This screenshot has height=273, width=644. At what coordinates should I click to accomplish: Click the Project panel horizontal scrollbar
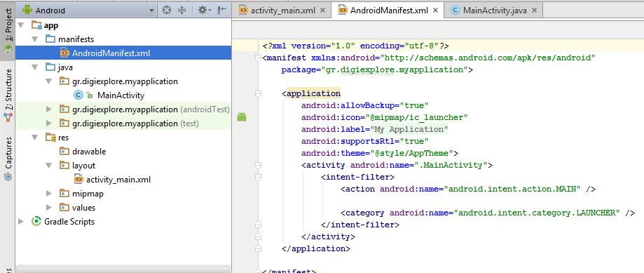[123, 269]
